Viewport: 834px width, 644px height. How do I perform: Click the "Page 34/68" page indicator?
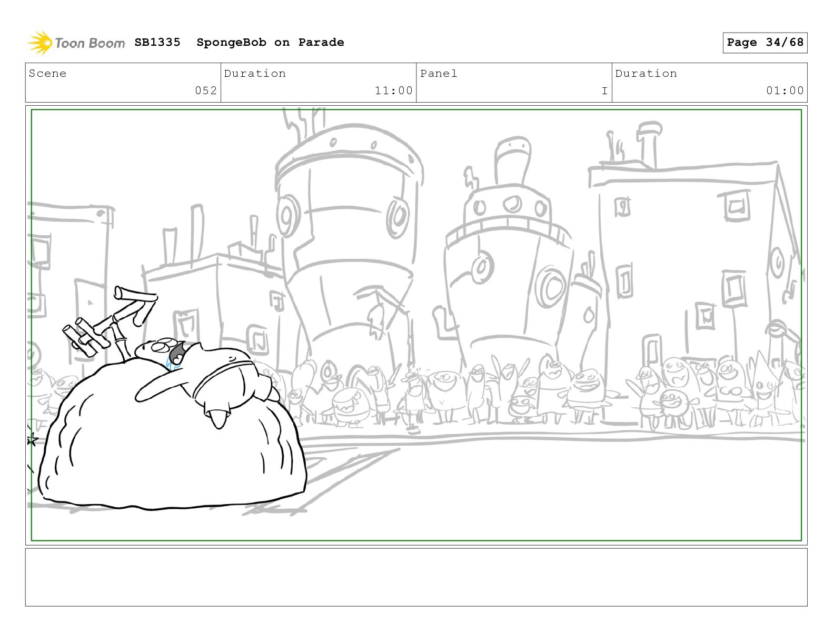[x=764, y=43]
